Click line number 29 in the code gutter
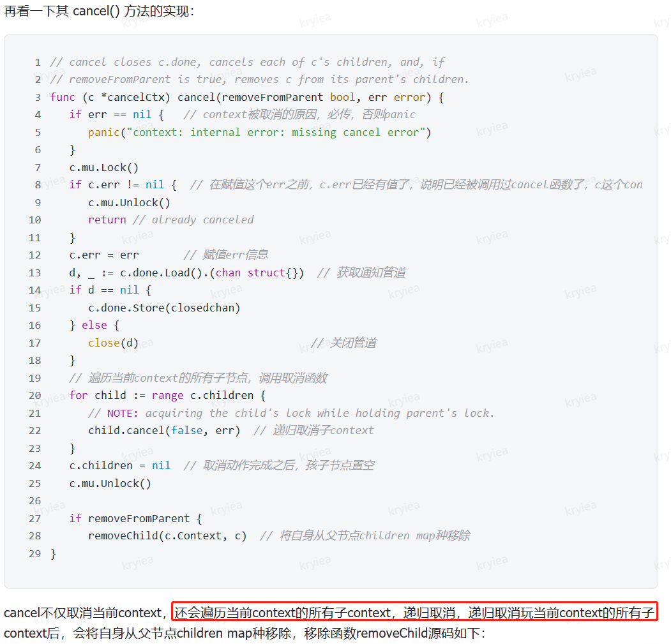 pos(34,553)
